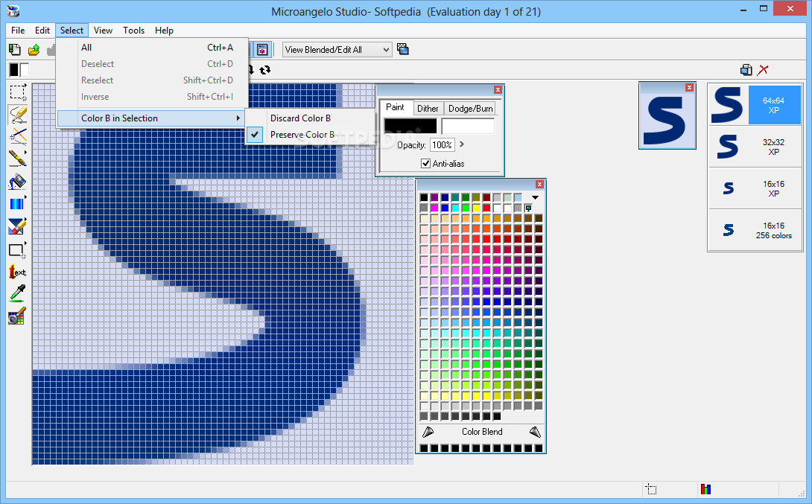Select the 64x64 XP image format
This screenshot has width=812, height=504.
click(x=755, y=105)
